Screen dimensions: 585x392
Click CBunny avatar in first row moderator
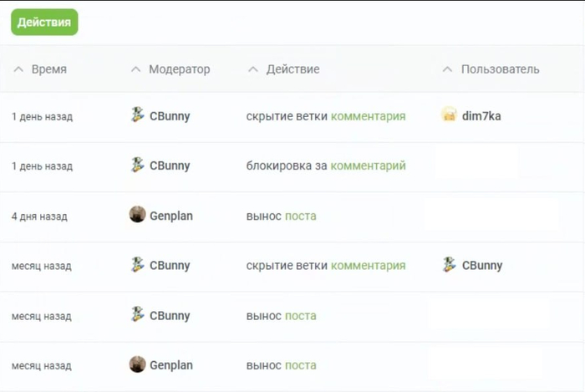coord(138,115)
